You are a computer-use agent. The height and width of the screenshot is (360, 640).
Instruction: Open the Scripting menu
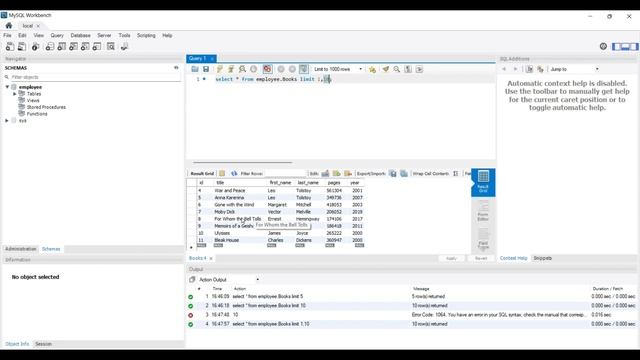(146, 36)
